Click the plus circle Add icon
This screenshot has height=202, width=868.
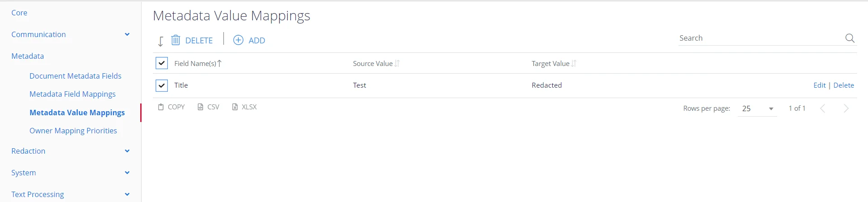(238, 40)
